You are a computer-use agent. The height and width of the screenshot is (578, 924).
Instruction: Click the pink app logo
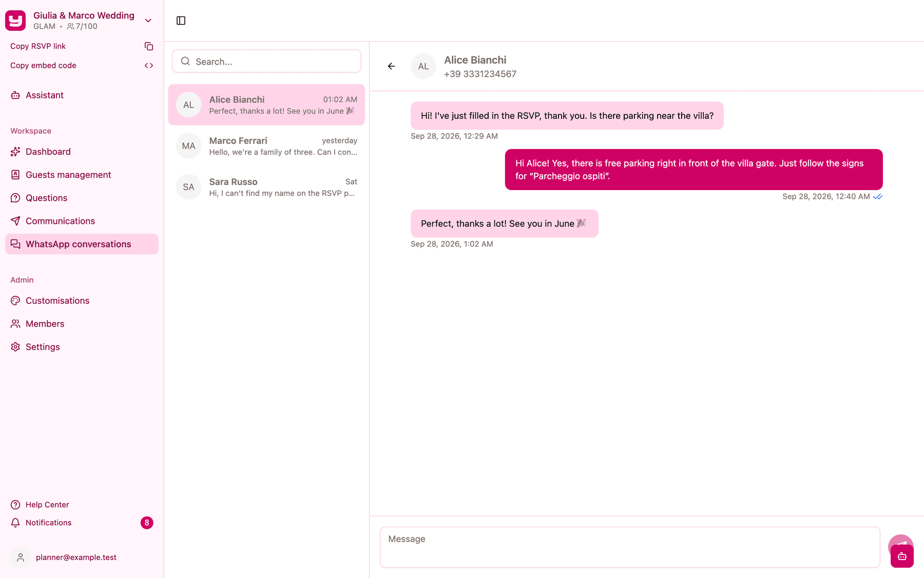15,21
